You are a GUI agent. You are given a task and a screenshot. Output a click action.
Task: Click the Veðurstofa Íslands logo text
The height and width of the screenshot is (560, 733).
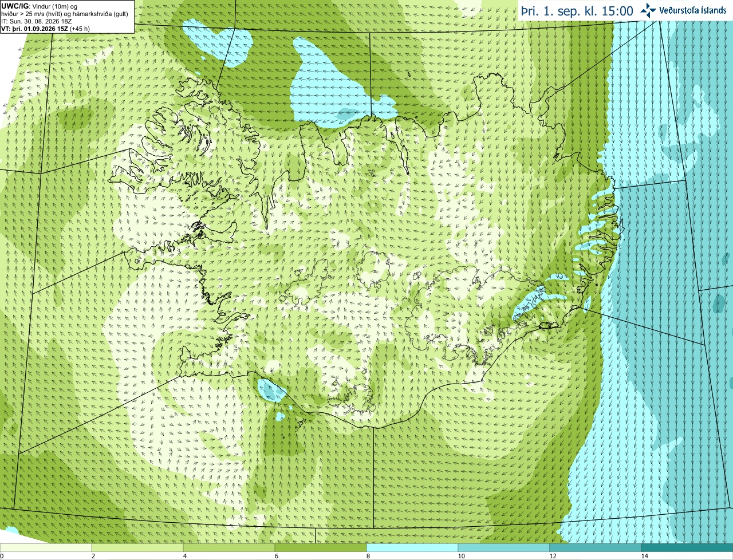tap(693, 10)
